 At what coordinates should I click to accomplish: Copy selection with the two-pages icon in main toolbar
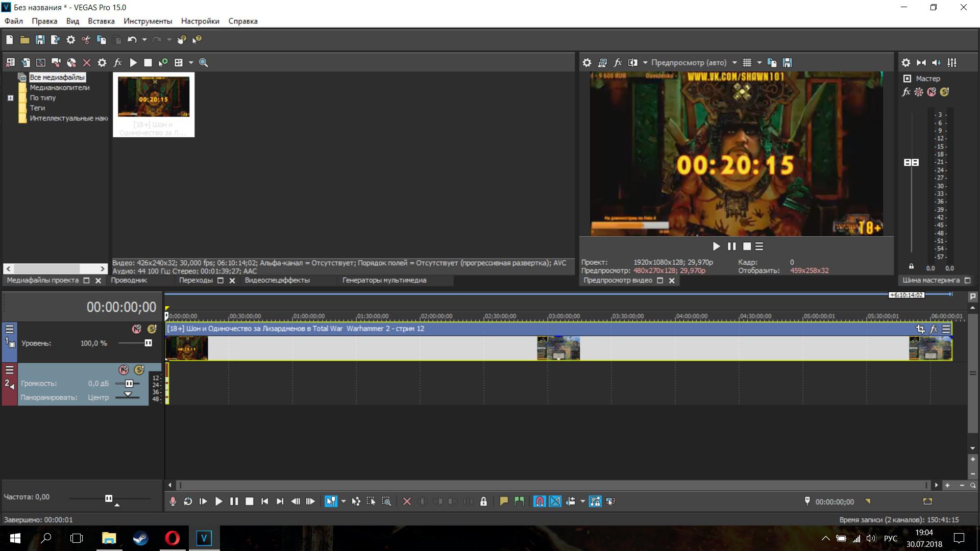(x=101, y=40)
